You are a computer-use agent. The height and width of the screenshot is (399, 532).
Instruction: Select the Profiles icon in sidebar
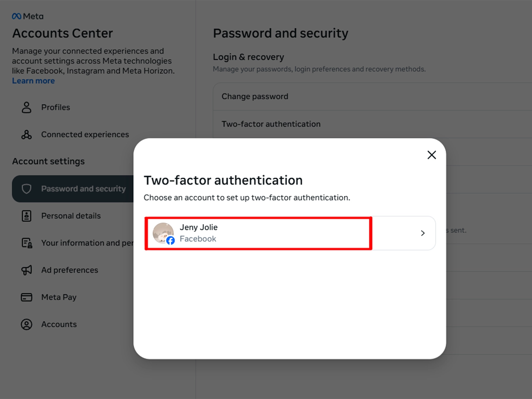26,107
